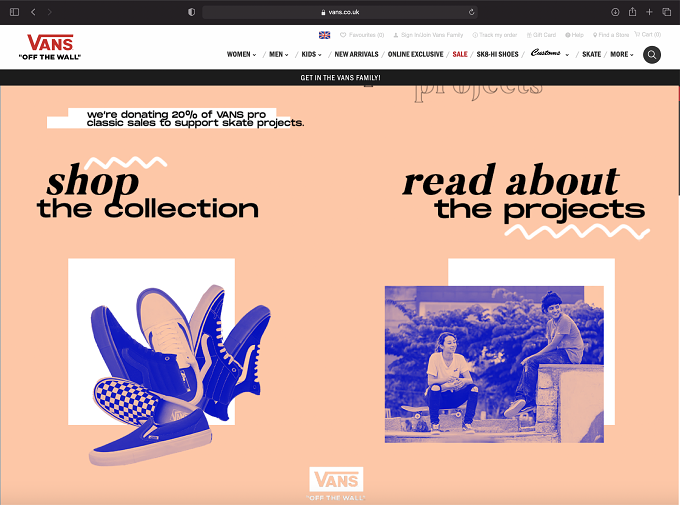The image size is (680, 505).
Task: Click the search magnifier icon
Action: point(651,55)
